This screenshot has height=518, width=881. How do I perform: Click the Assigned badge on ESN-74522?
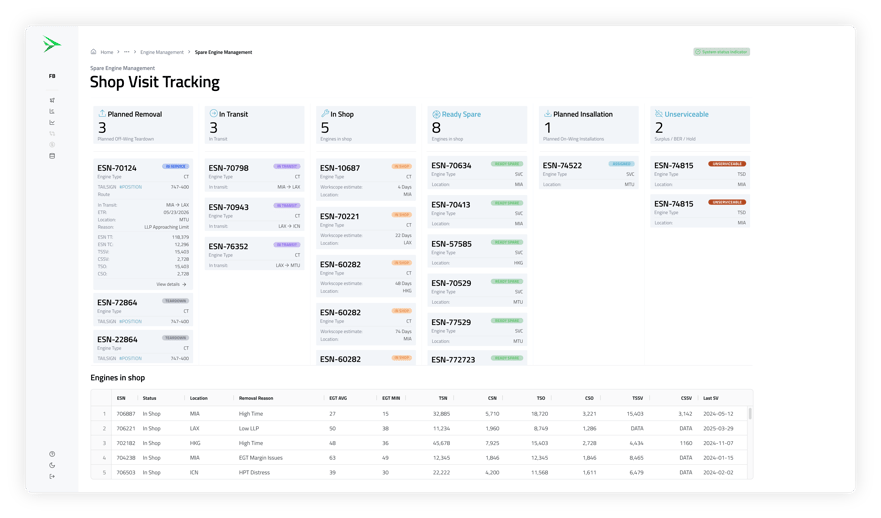[x=621, y=164]
